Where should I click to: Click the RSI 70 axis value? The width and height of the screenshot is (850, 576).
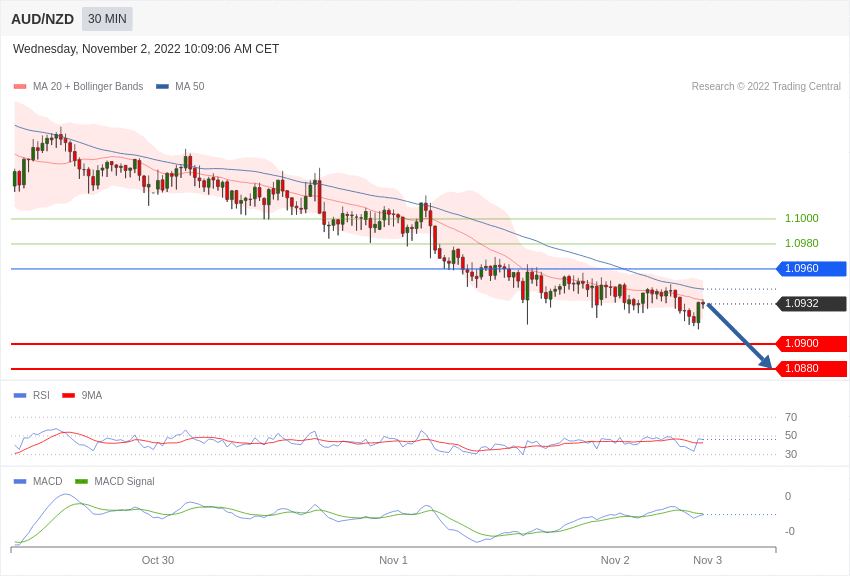coord(791,417)
